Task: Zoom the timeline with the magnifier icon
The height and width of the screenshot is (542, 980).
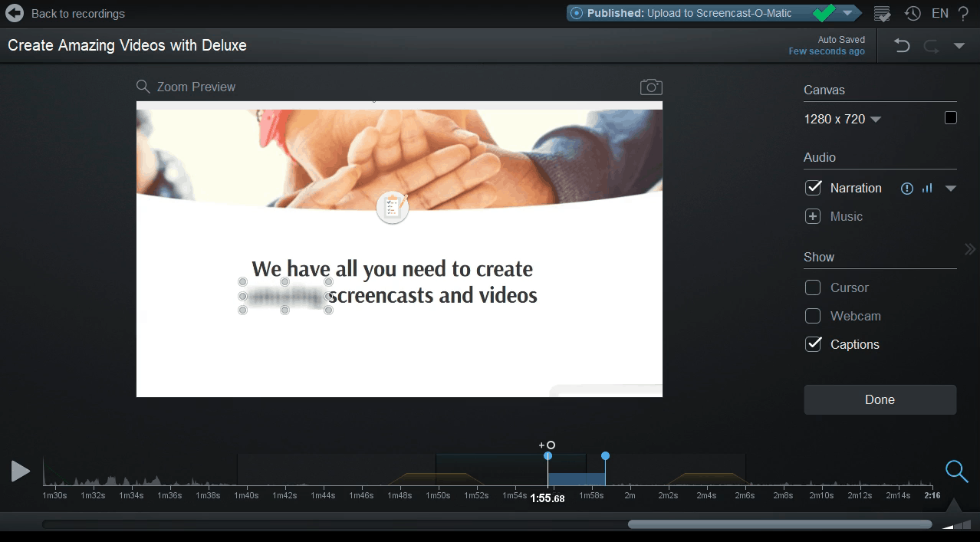Action: (956, 471)
